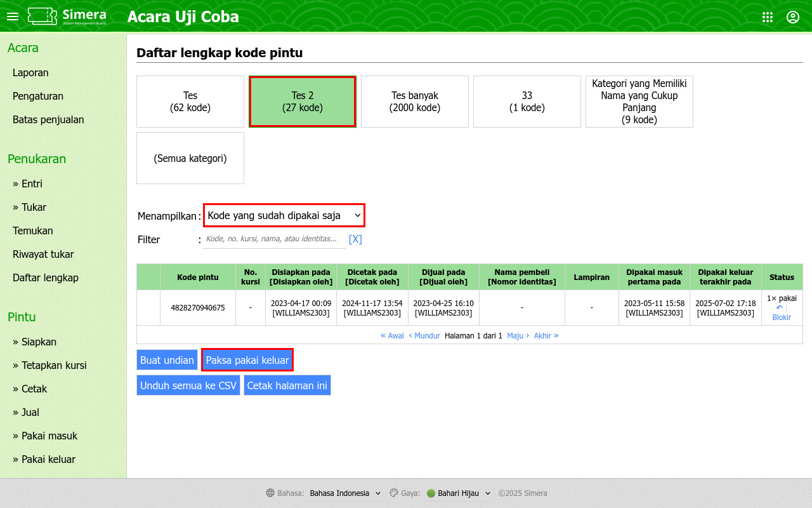Go to Pakai masuk in sidebar

point(45,436)
